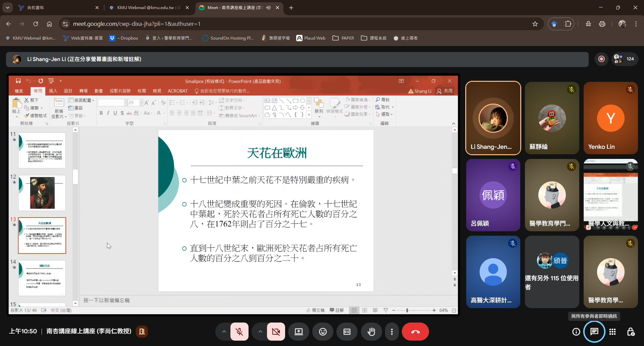644x346 pixels.
Task: Open the emoji reactions button
Action: [x=323, y=332]
